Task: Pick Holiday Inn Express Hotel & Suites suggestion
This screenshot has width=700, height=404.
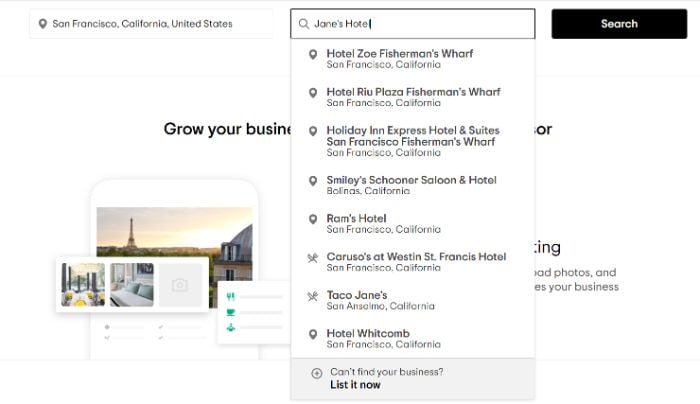Action: click(x=412, y=141)
